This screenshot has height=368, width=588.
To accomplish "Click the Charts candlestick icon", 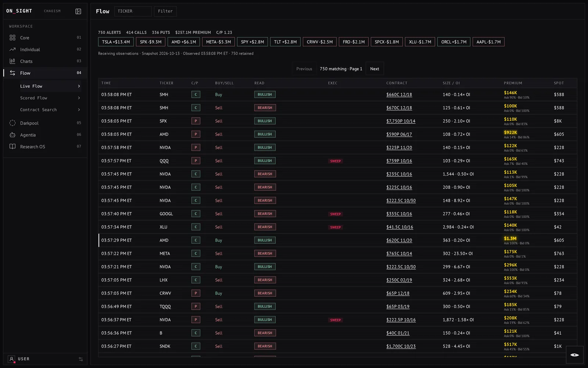I will click(x=12, y=61).
